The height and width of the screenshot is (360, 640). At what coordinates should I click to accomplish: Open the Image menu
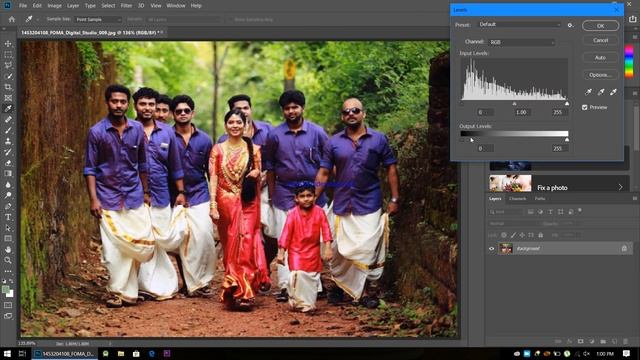54,6
